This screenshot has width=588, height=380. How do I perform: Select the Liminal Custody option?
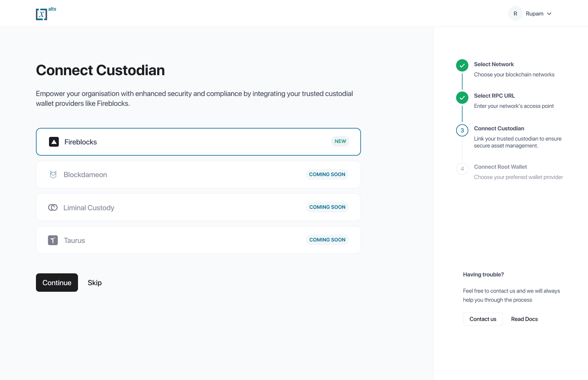coord(198,207)
